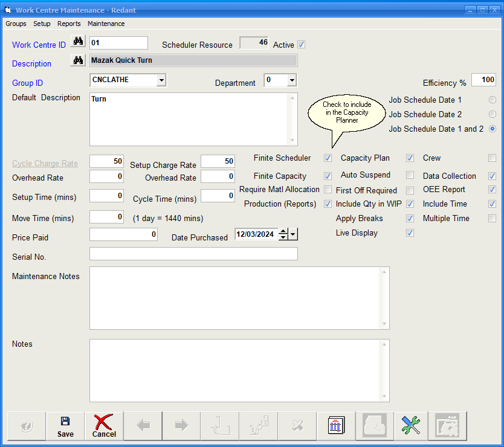Screen dimensions: 504x447
Task: Click the Save floppy disk button
Action: [65, 426]
